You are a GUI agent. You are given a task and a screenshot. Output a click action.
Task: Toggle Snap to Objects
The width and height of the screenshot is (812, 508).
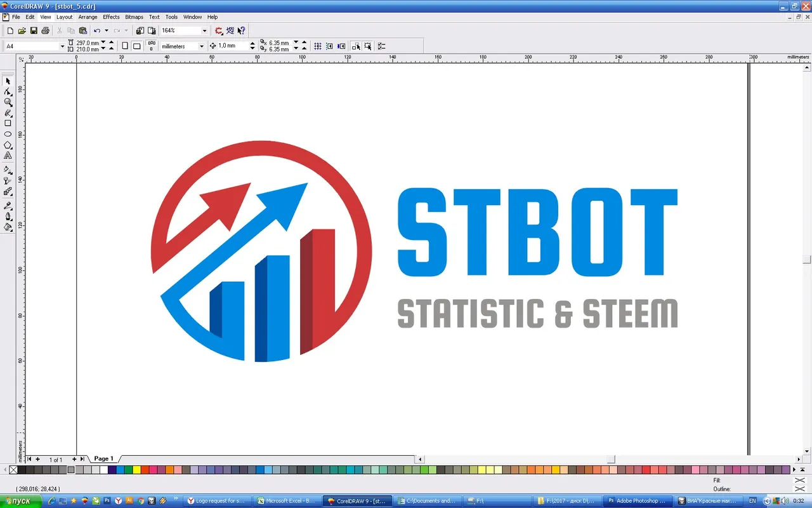point(341,46)
